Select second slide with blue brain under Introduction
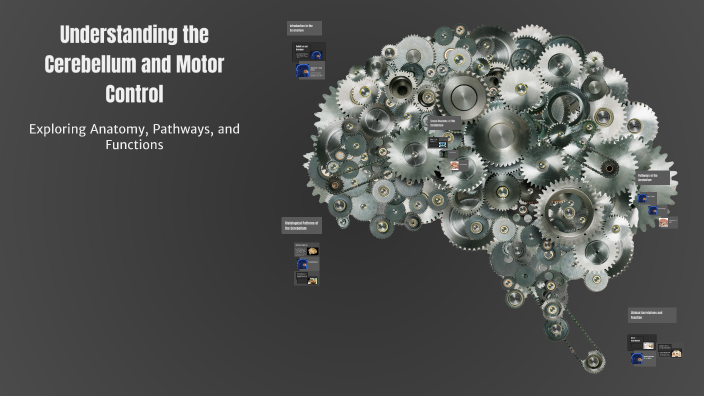704x396 pixels. pos(310,70)
